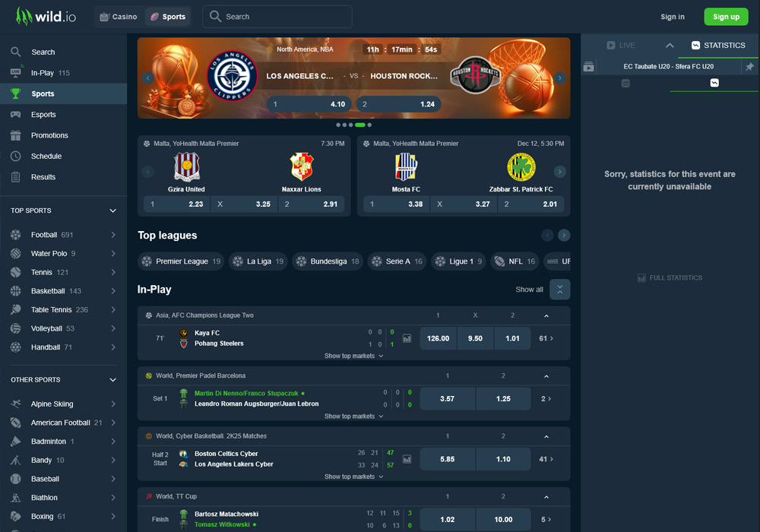Go to next banner slide arrow

coord(560,78)
